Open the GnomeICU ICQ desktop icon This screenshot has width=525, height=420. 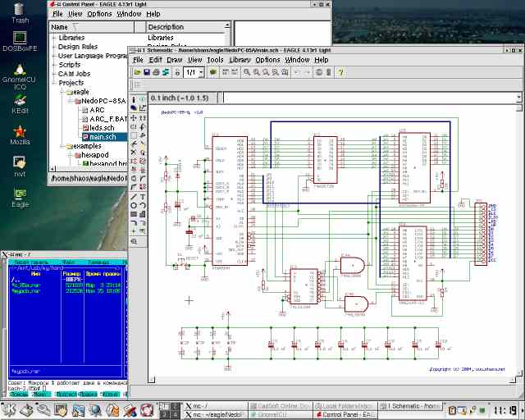[x=20, y=76]
